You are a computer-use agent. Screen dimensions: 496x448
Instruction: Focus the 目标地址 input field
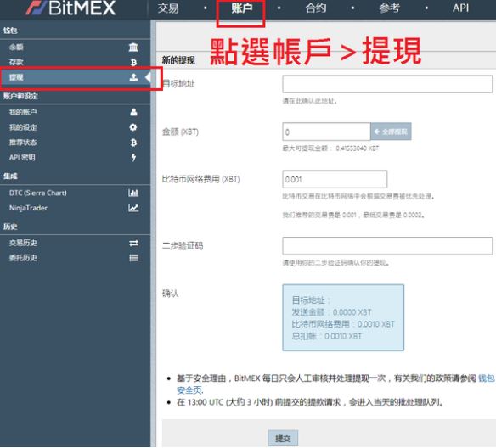[x=387, y=84]
